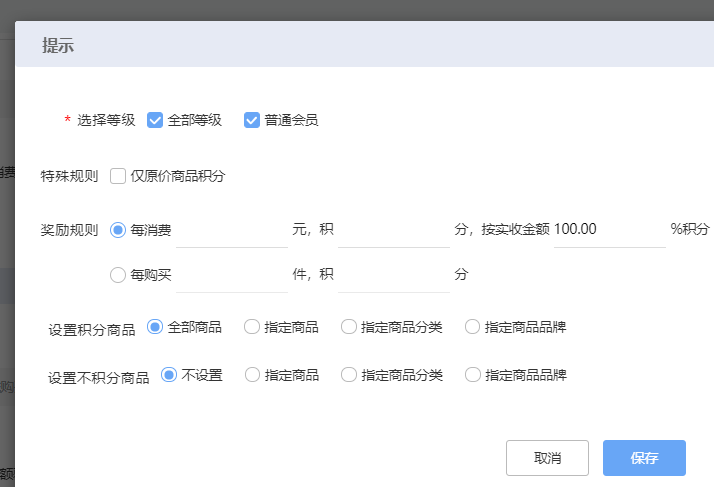Viewport: 714px width, 487px height.
Task: Choose 指定商品品牌 for 设置积分商品
Action: 472,327
